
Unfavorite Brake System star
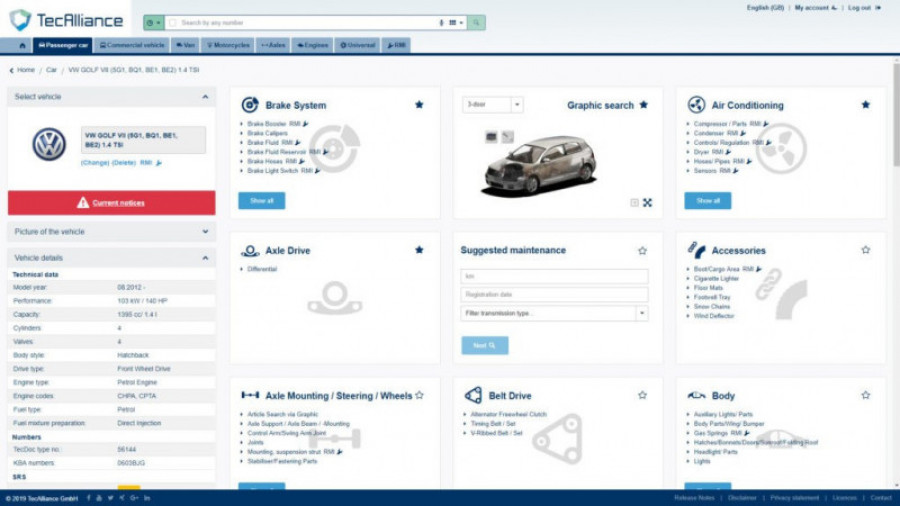click(419, 104)
